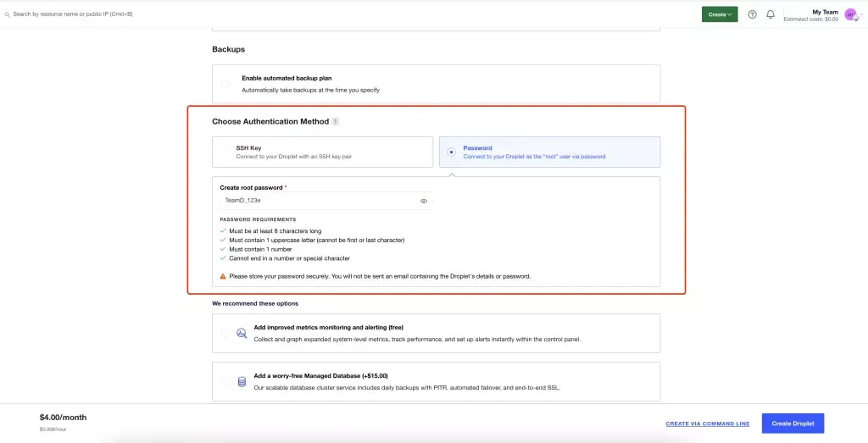Show password with the eye icon
This screenshot has height=443, width=868.
(x=424, y=202)
